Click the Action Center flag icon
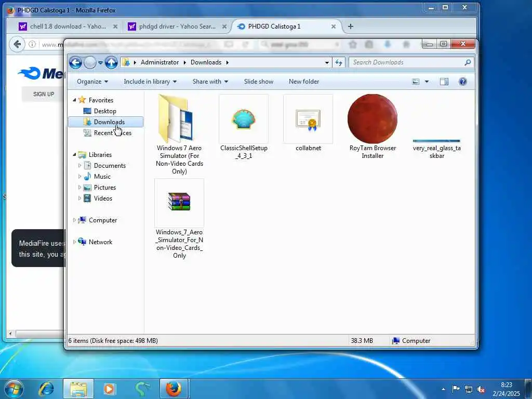The height and width of the screenshot is (399, 532). coord(456,389)
